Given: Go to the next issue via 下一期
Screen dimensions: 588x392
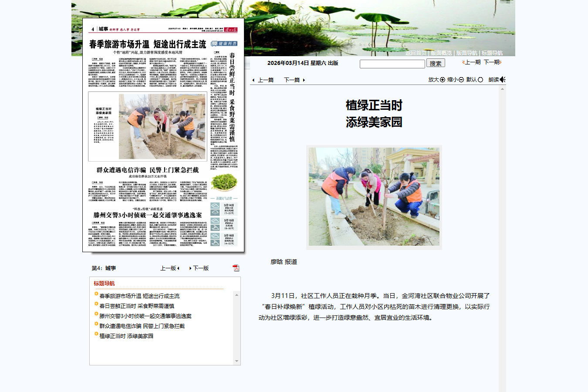Looking at the screenshot, I should [x=491, y=63].
